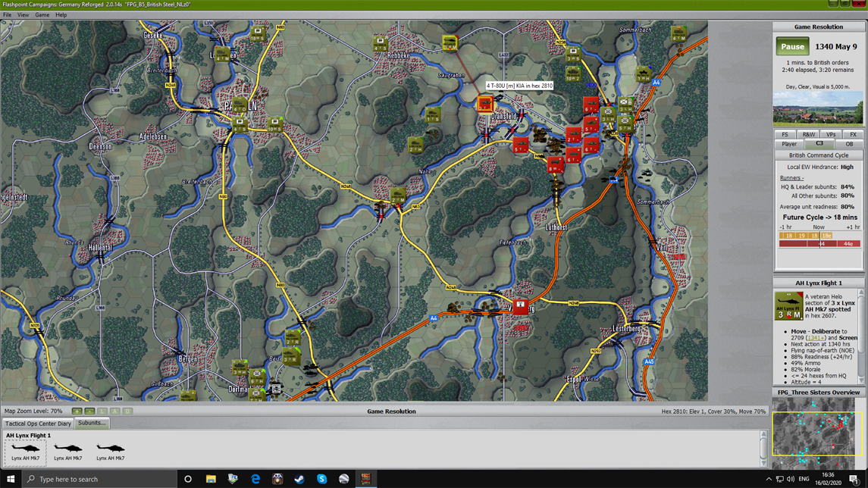Viewport: 868px width, 488px height.
Task: Select the Subunits... tab
Action: click(x=92, y=423)
